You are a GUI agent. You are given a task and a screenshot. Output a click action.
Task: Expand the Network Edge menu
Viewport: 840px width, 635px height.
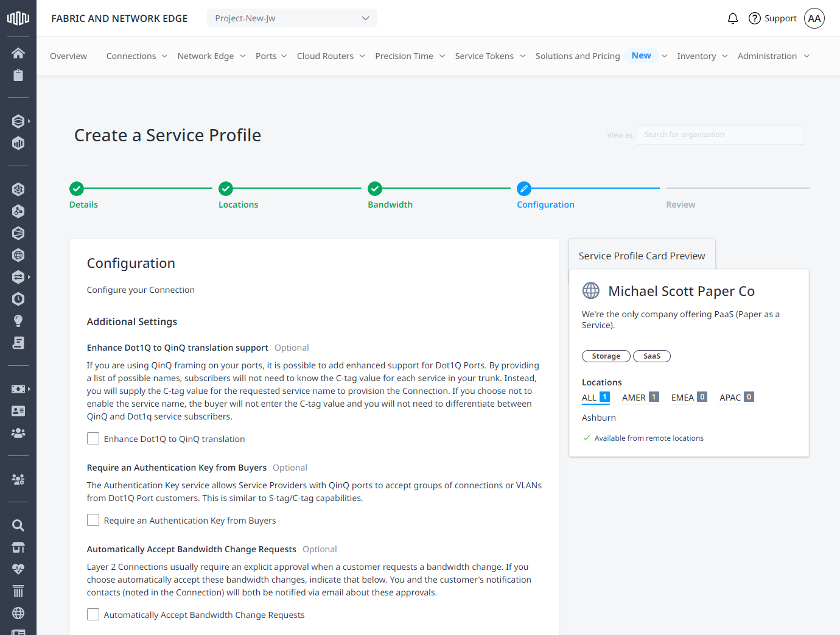pyautogui.click(x=212, y=56)
